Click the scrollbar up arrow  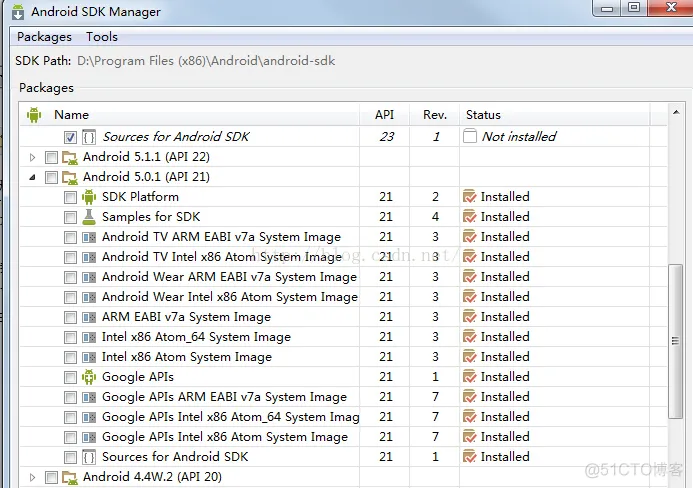tap(676, 112)
